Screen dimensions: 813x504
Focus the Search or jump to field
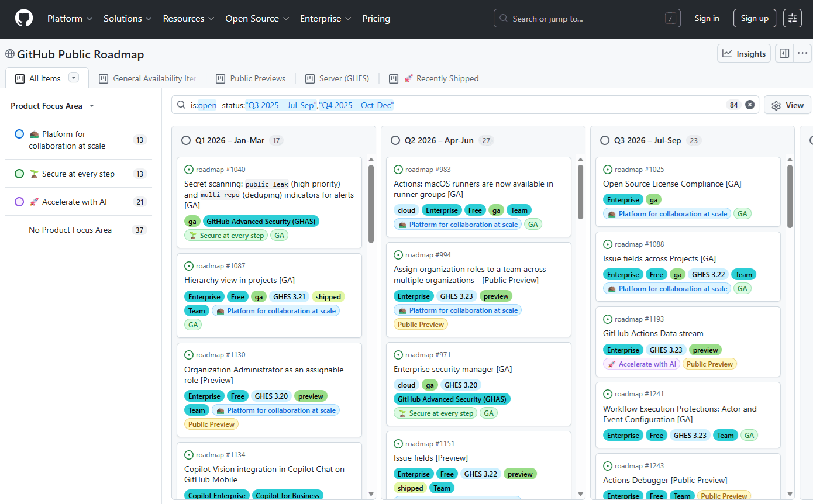pos(588,19)
